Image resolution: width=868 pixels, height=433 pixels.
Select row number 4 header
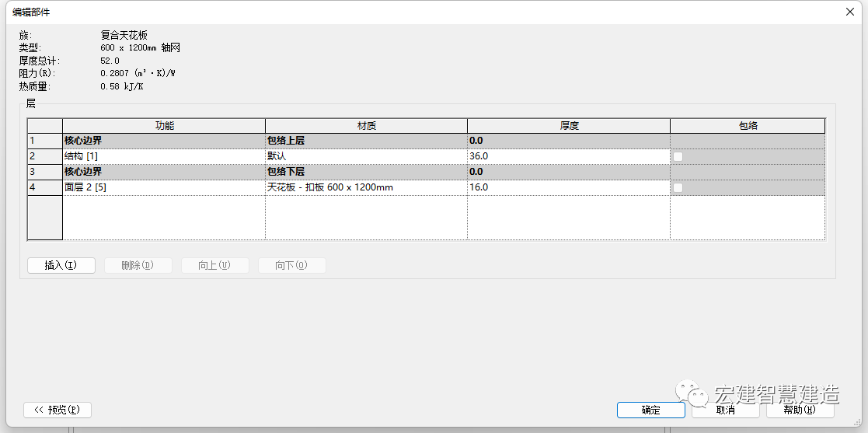[45, 187]
